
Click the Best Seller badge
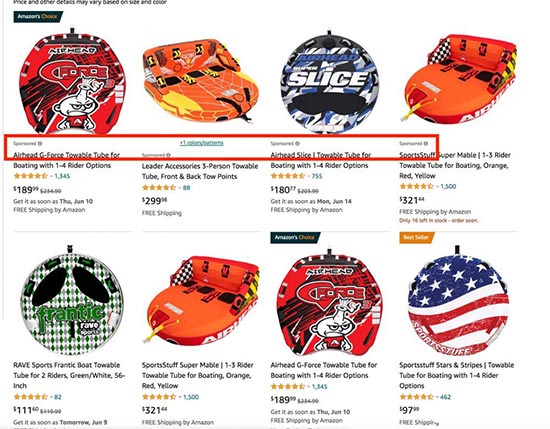tap(416, 237)
